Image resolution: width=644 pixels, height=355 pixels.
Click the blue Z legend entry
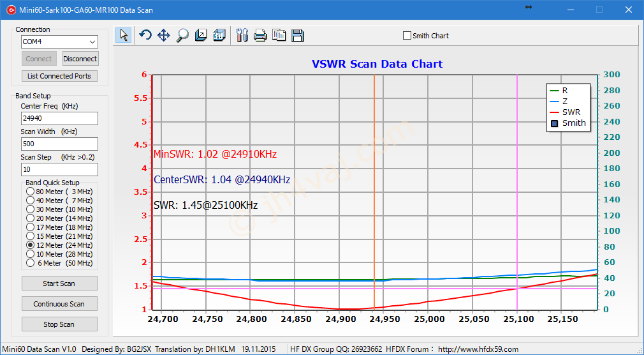click(x=559, y=101)
